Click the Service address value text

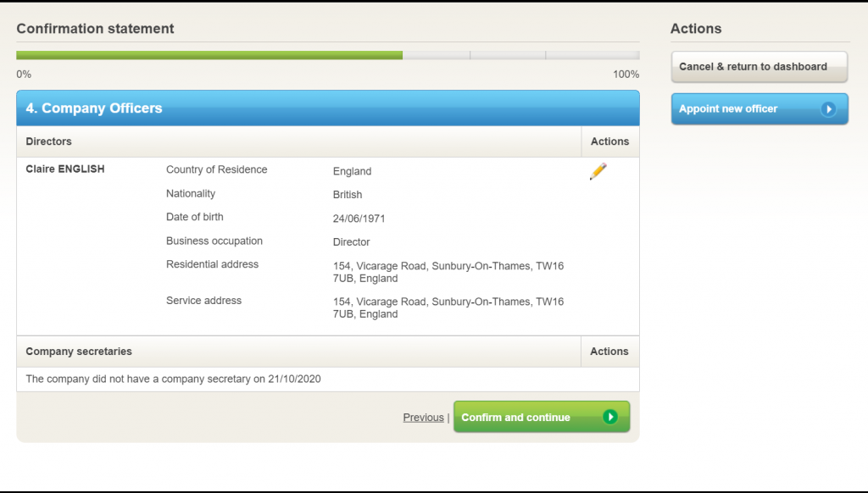point(448,307)
